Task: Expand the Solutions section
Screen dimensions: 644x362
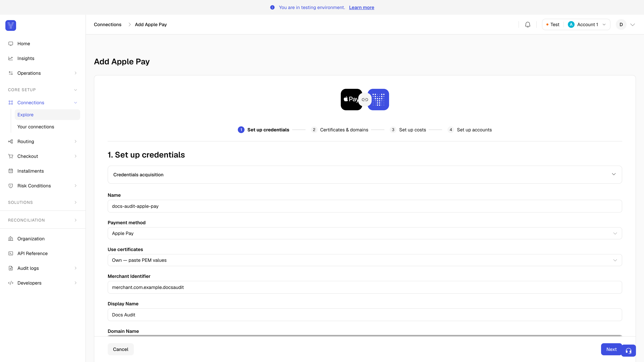Action: click(42, 202)
